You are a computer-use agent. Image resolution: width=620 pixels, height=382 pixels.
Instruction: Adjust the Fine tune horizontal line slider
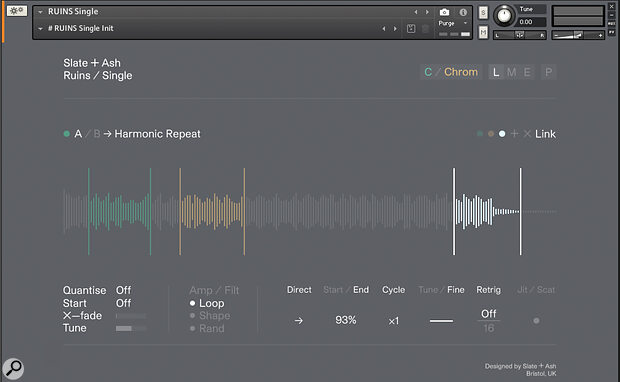(x=441, y=321)
